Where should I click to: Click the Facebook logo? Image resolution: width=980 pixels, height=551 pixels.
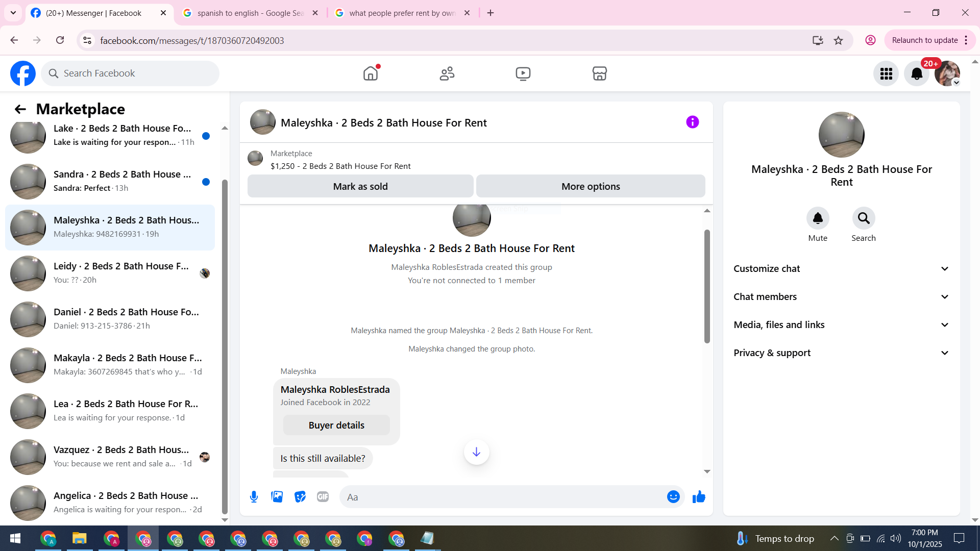(23, 73)
